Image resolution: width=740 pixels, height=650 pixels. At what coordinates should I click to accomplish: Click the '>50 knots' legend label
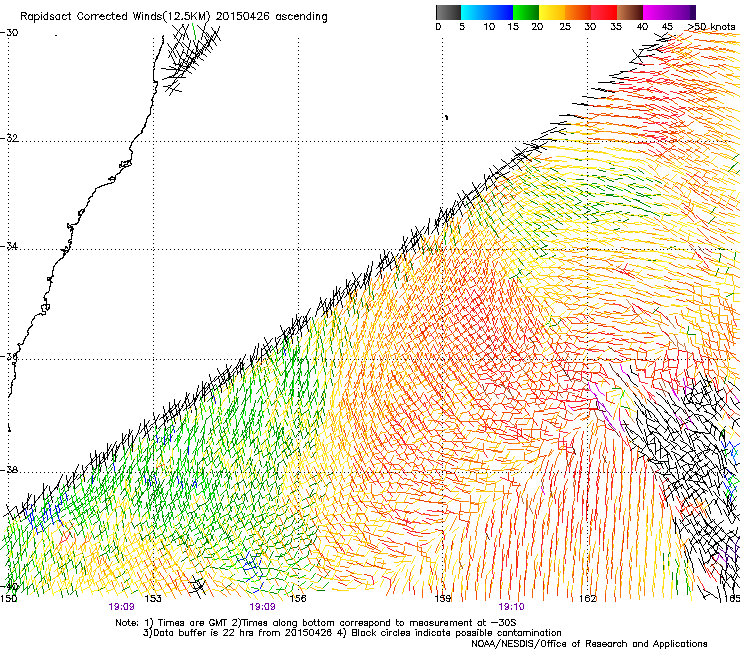click(x=712, y=27)
